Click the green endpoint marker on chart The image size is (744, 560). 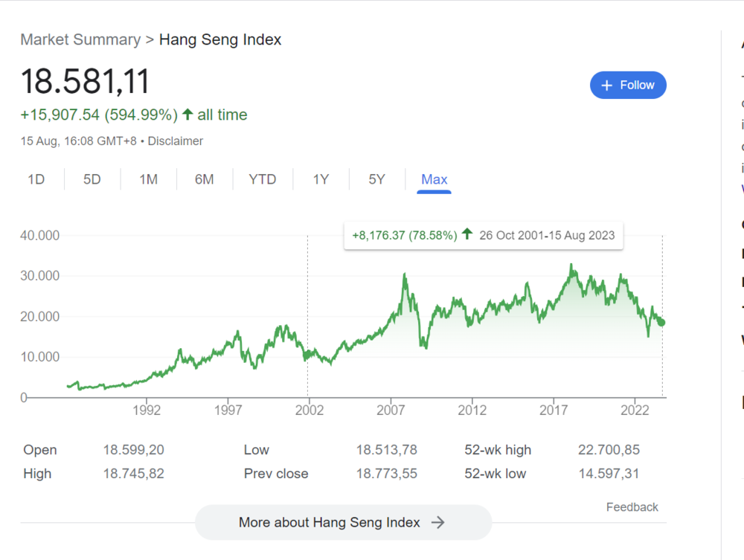click(662, 323)
